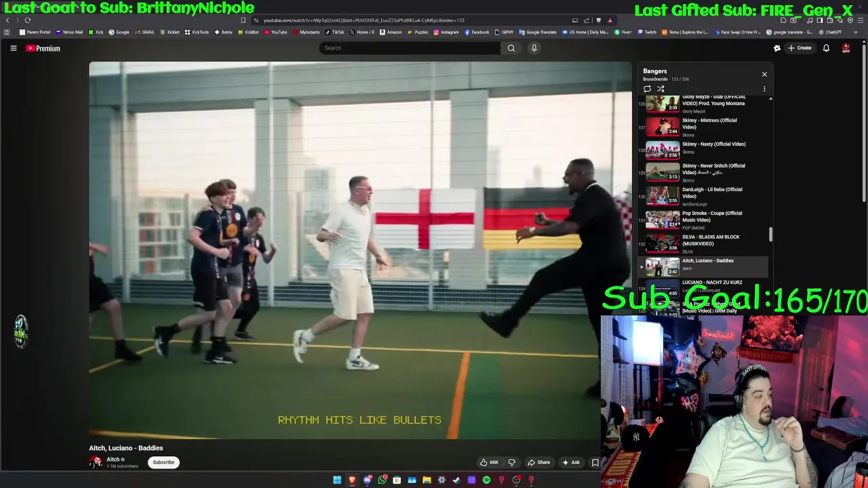The image size is (868, 488).
Task: Open the Botrix bookmark
Action: click(223, 32)
